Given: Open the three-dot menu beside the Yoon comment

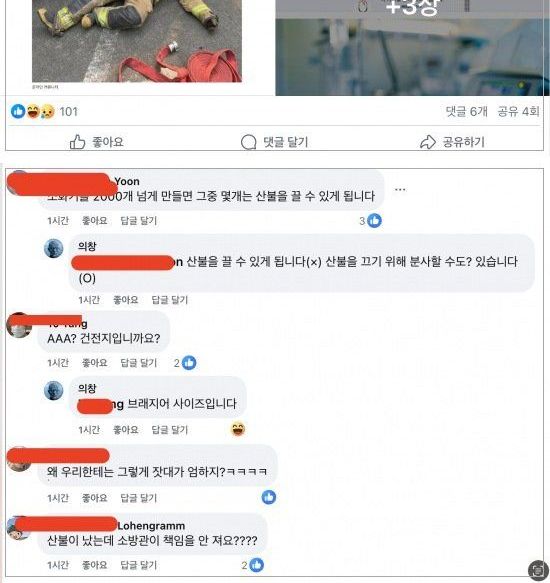Looking at the screenshot, I should [400, 190].
